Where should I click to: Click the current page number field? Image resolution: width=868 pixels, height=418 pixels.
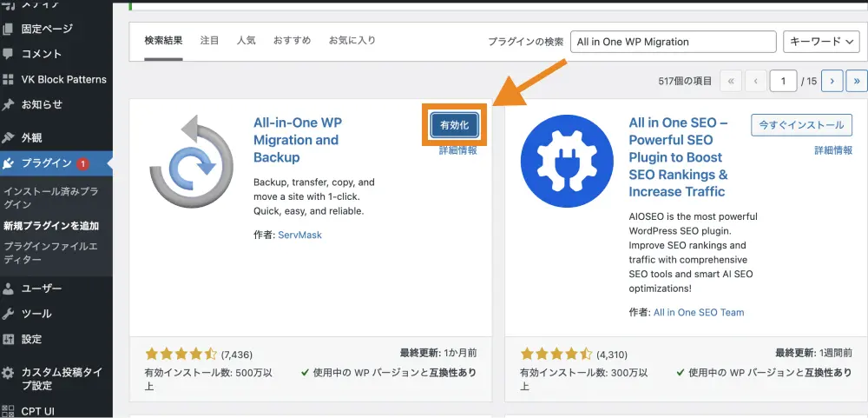click(x=783, y=81)
